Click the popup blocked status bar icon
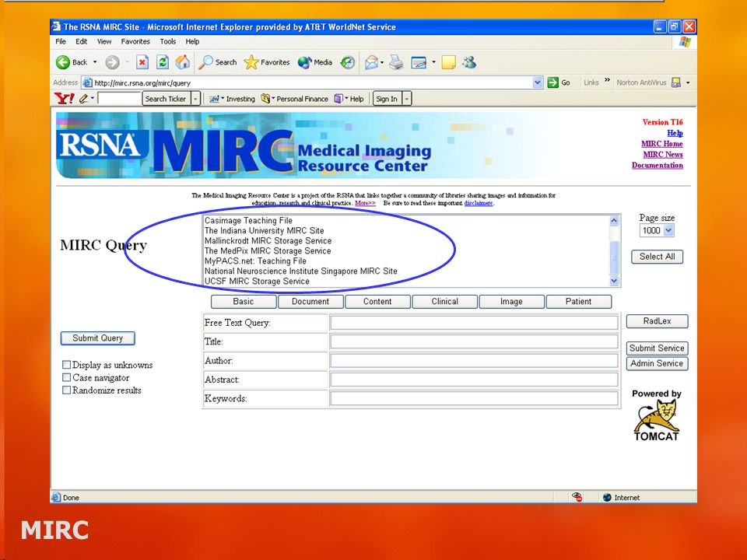Viewport: 747px width, 560px height. (577, 497)
